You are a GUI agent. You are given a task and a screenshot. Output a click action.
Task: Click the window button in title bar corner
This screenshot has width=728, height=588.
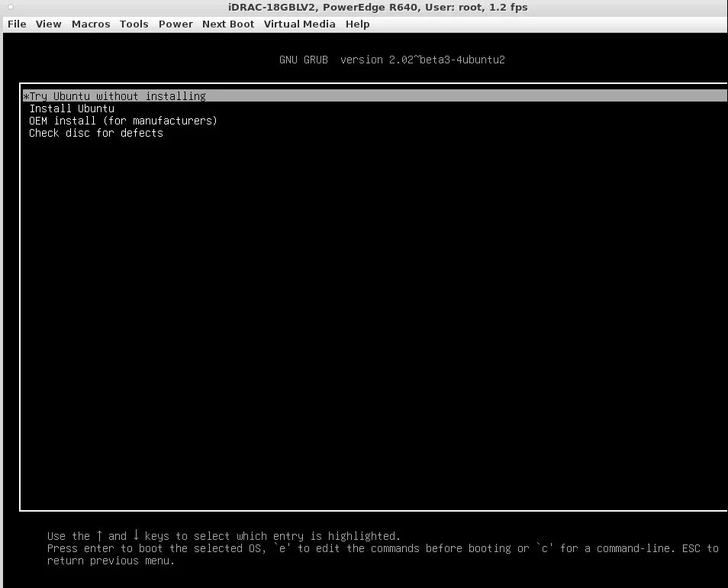(10, 7)
